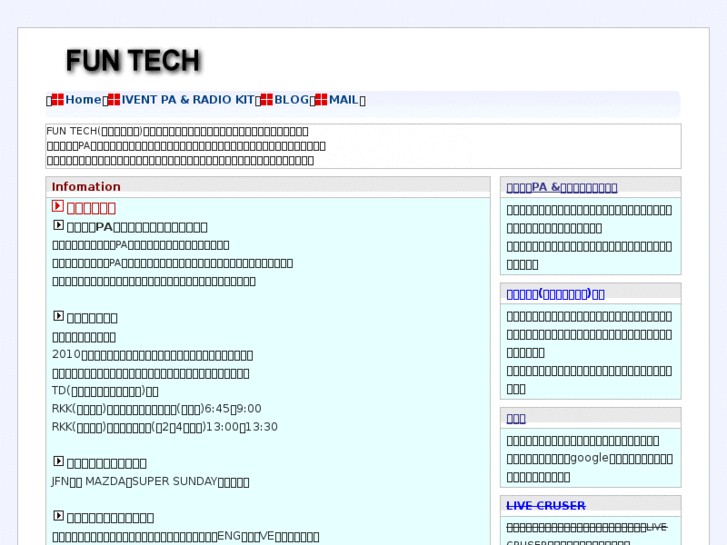The image size is (727, 545).
Task: Click red grid icon before BLOG
Action: pyautogui.click(x=267, y=100)
